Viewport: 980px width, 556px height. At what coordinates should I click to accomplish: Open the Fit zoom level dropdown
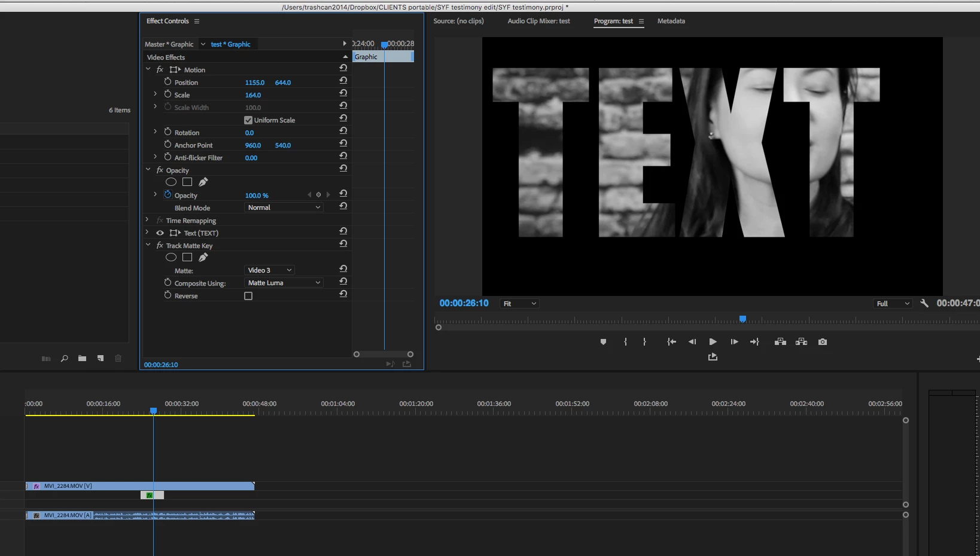[x=519, y=304]
